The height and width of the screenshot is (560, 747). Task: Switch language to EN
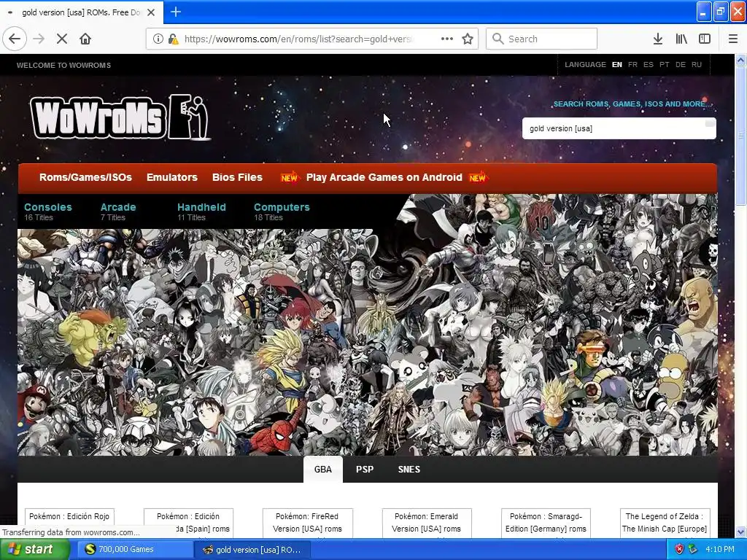pos(617,65)
